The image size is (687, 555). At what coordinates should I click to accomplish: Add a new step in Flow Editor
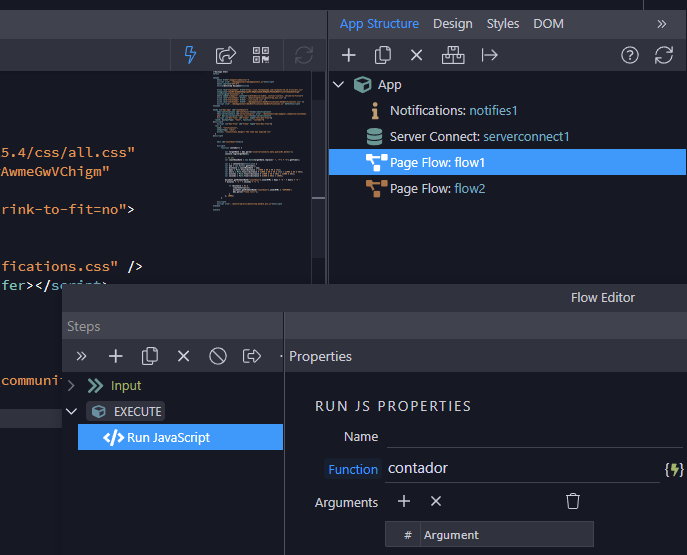[x=116, y=356]
